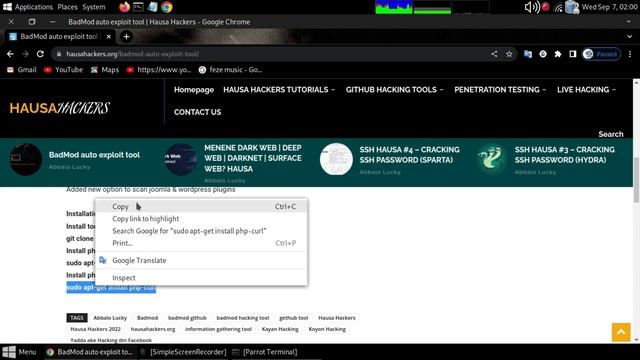The image size is (640, 360).
Task: Click the hausahackers.org tag
Action: (153, 329)
